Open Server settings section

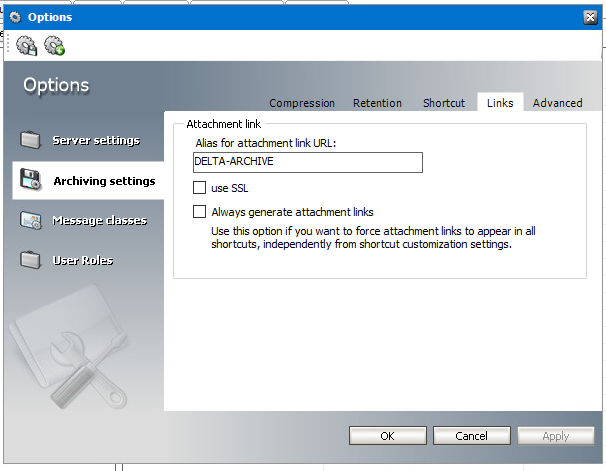point(96,140)
